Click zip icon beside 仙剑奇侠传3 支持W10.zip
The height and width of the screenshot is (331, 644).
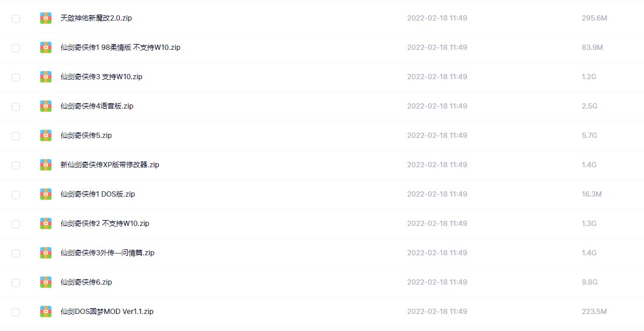46,77
